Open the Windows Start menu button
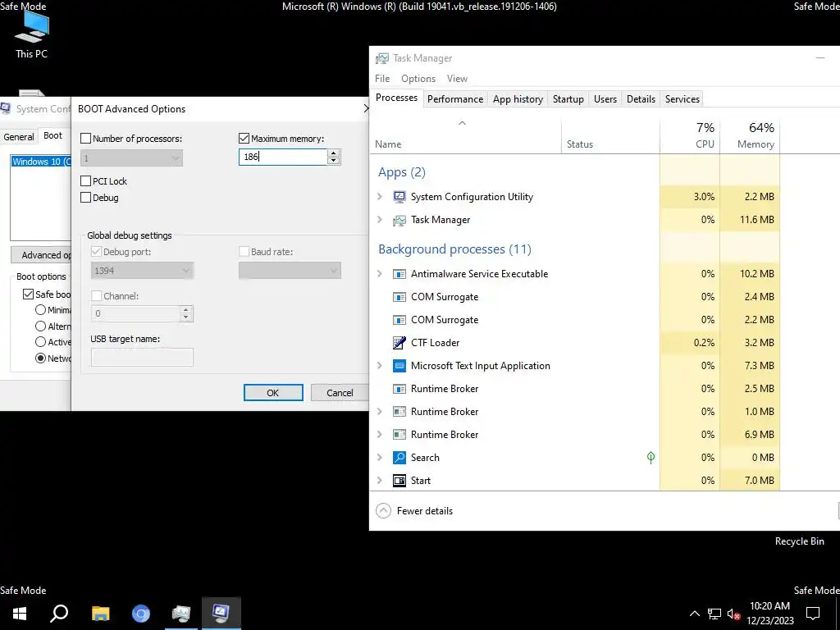The width and height of the screenshot is (840, 630). (20, 614)
